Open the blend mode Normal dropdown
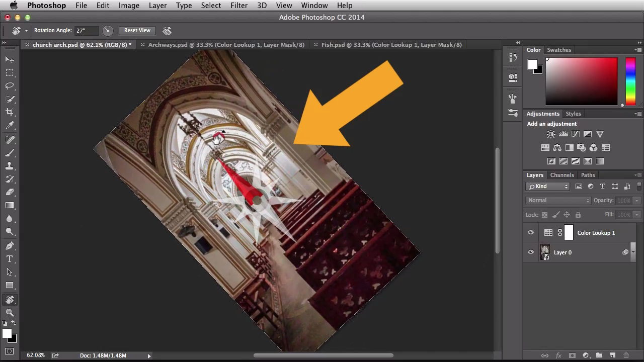The height and width of the screenshot is (362, 644). click(558, 200)
